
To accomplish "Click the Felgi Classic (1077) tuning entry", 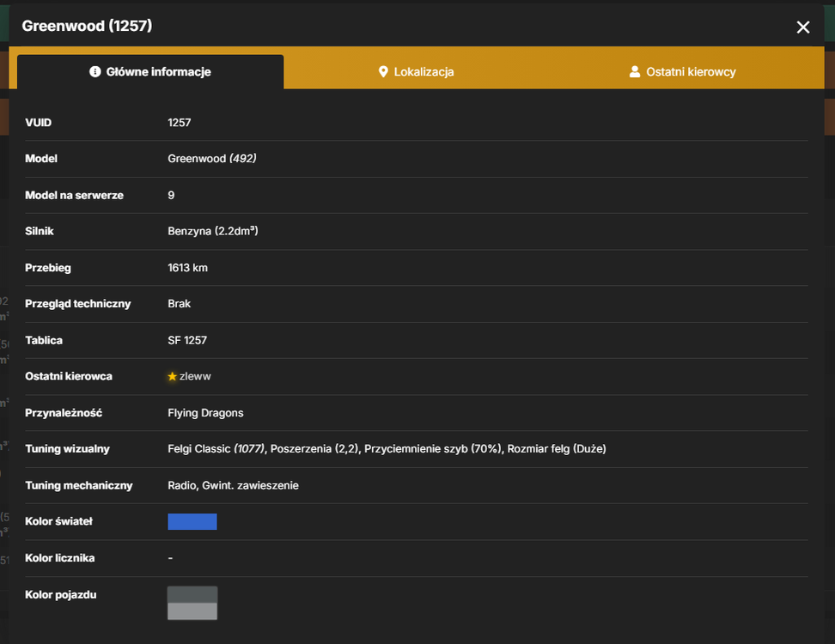I will 216,449.
